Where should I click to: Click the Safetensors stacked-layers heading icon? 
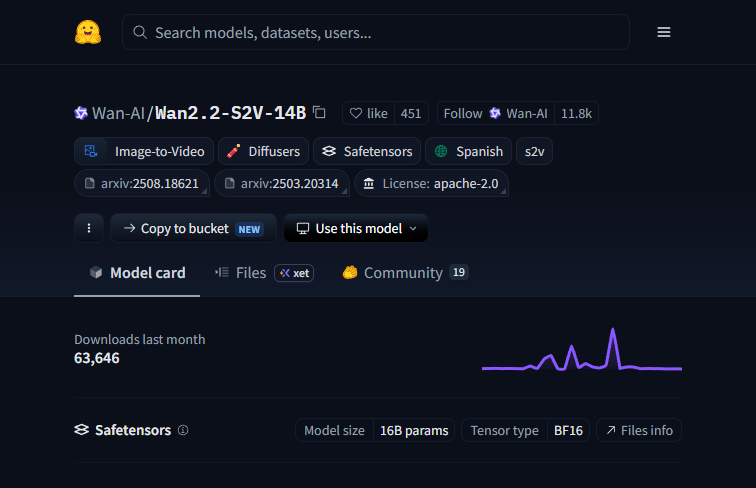click(81, 430)
